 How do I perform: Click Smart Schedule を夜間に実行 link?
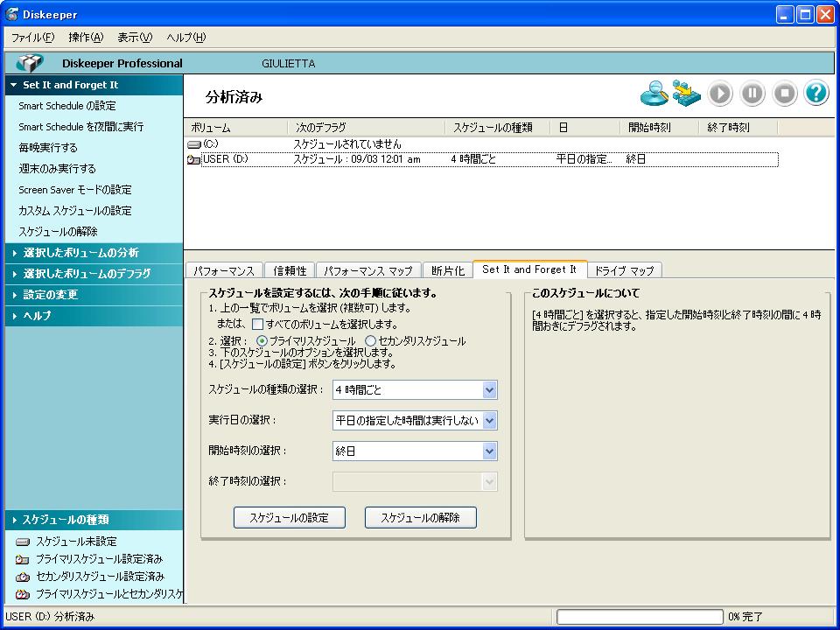[x=80, y=127]
